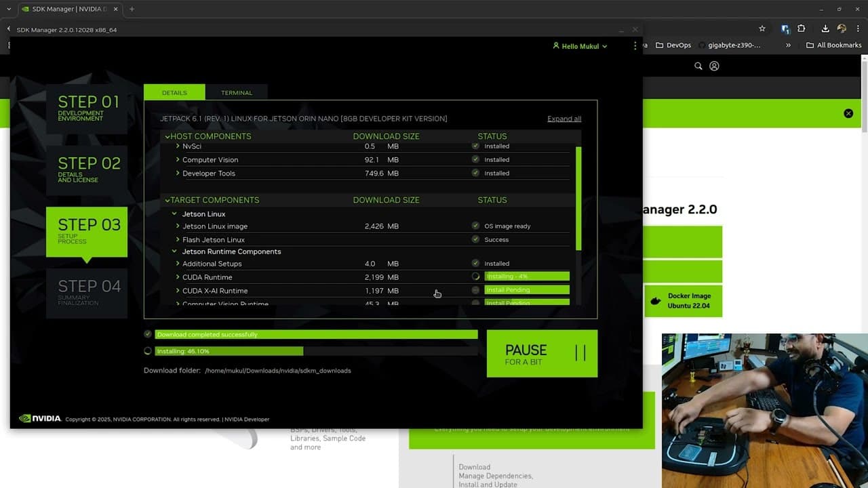868x488 pixels.
Task: Click the Jetson Linux image ready checkmark
Action: point(475,226)
